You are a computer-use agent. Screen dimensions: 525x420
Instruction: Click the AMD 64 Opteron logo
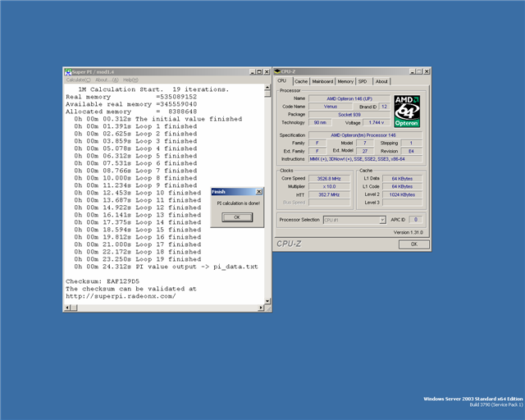tap(407, 112)
